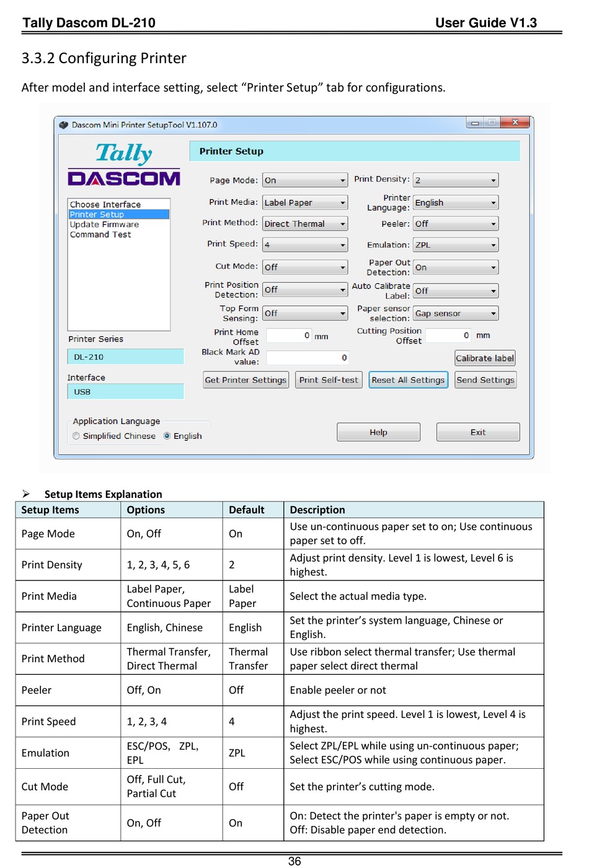Click the DL-210 Printer Series field
The image size is (589, 868).
(125, 356)
